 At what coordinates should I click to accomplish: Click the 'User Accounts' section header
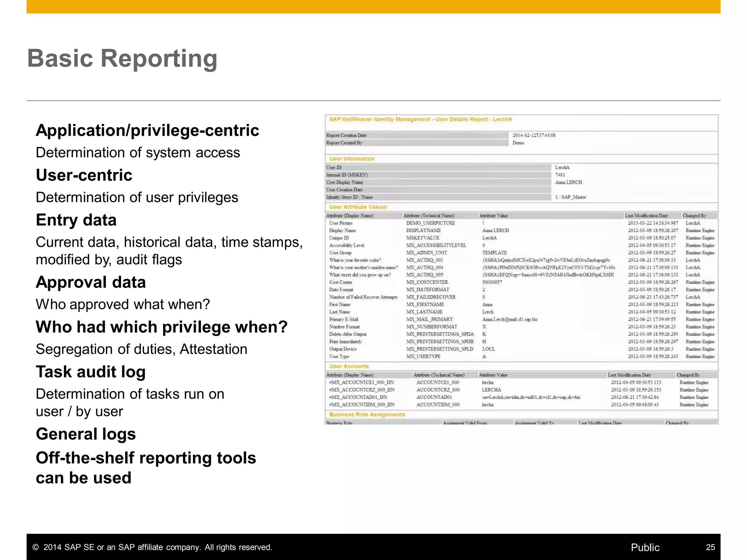tap(349, 366)
